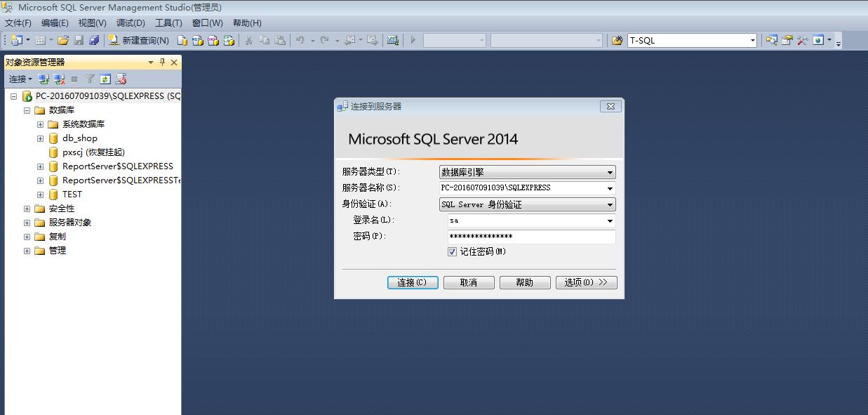The width and height of the screenshot is (868, 415).
Task: Open the 文件(F) menu
Action: 18,23
